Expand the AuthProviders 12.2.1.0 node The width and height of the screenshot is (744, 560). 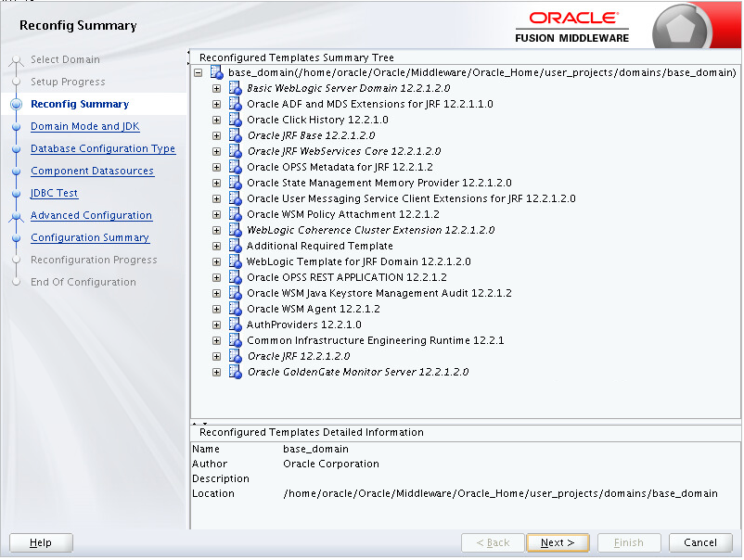tap(217, 325)
